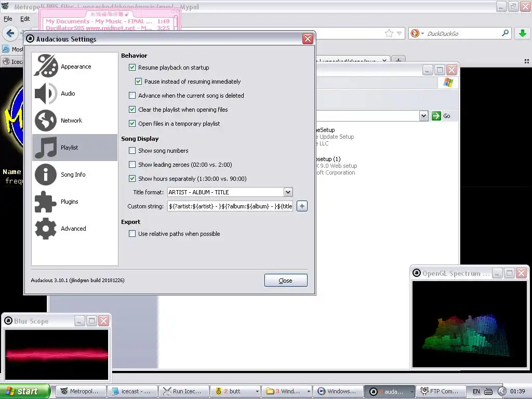Open the Windows media taskbar item

click(338, 391)
